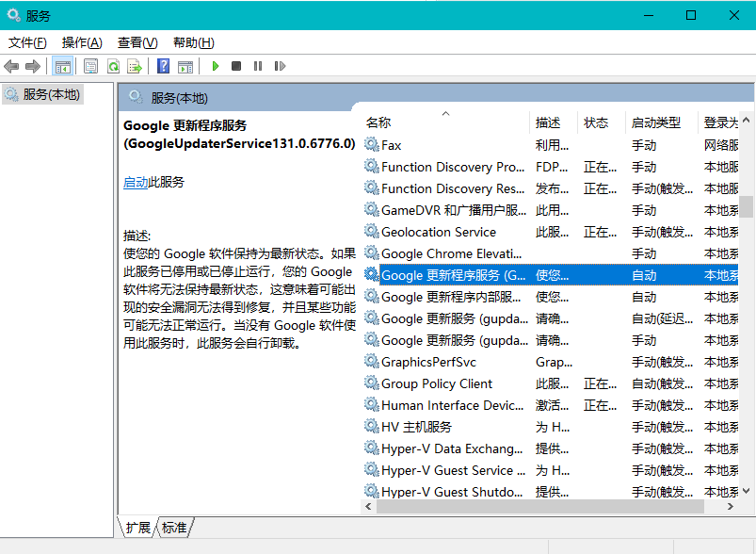Open the 帮助(H) menu

[194, 43]
